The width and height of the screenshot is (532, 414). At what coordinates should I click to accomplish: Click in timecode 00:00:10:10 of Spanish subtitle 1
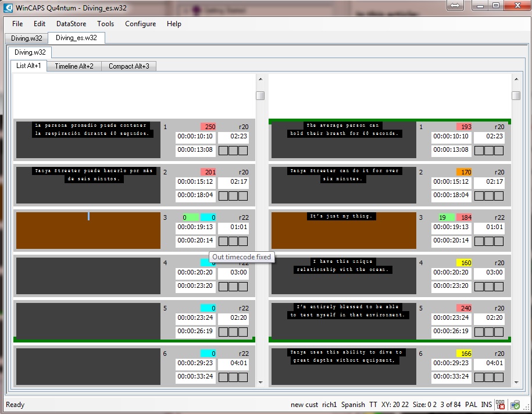click(195, 137)
